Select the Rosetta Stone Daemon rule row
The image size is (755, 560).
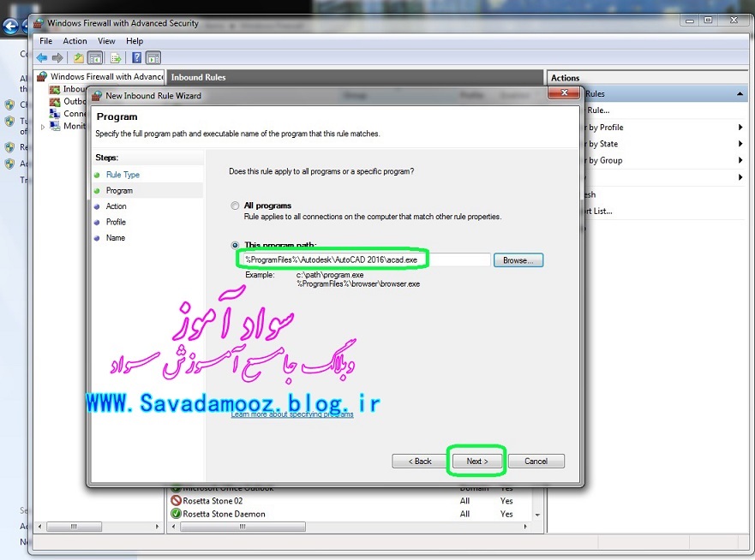(351, 514)
